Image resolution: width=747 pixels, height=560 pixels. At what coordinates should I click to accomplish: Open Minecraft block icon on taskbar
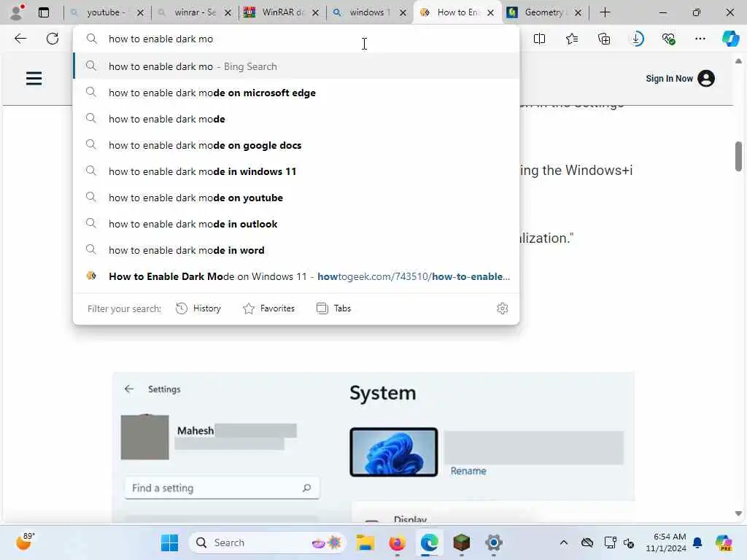[x=461, y=542]
